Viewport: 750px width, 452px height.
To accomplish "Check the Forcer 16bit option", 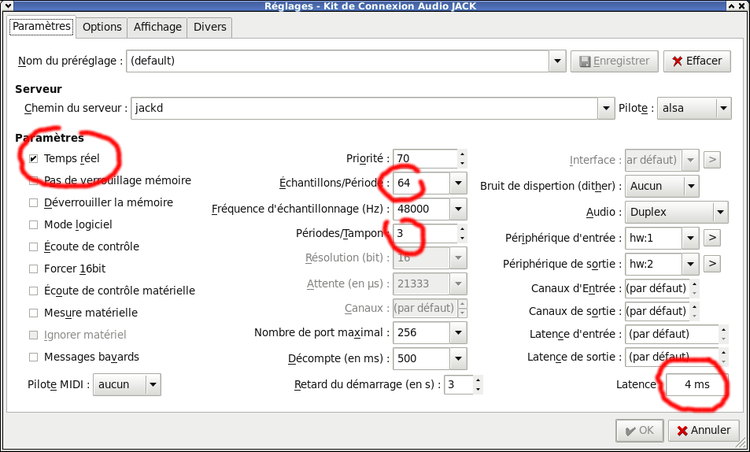I will [x=34, y=269].
